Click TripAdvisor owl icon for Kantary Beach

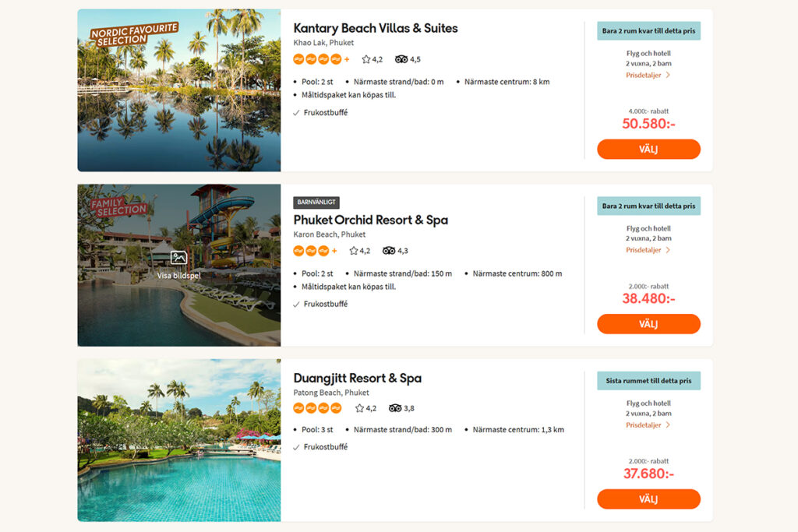pyautogui.click(x=401, y=59)
